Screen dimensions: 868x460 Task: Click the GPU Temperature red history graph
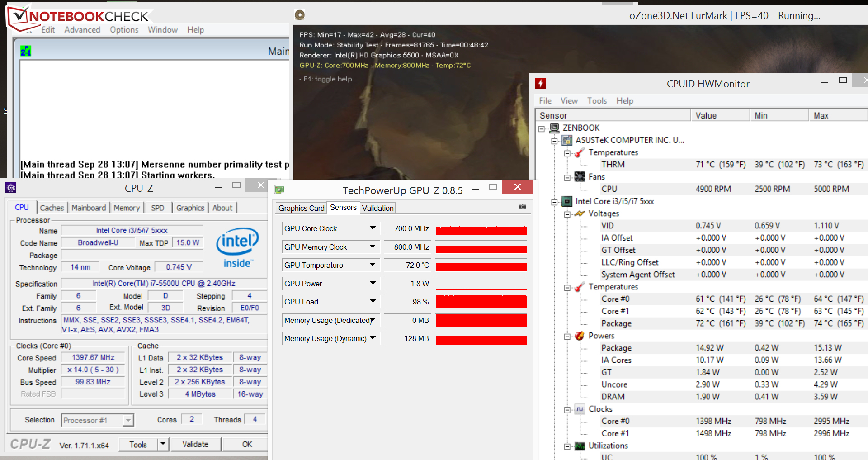[x=481, y=265]
